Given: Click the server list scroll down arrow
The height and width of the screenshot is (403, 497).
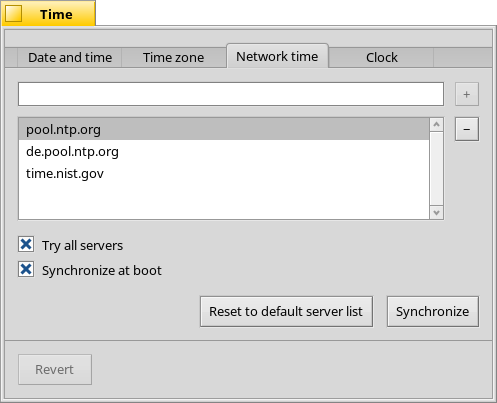Looking at the screenshot, I should coord(436,212).
